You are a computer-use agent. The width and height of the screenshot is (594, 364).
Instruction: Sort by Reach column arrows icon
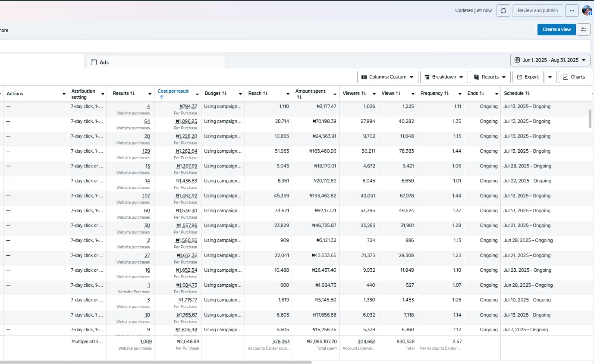265,94
